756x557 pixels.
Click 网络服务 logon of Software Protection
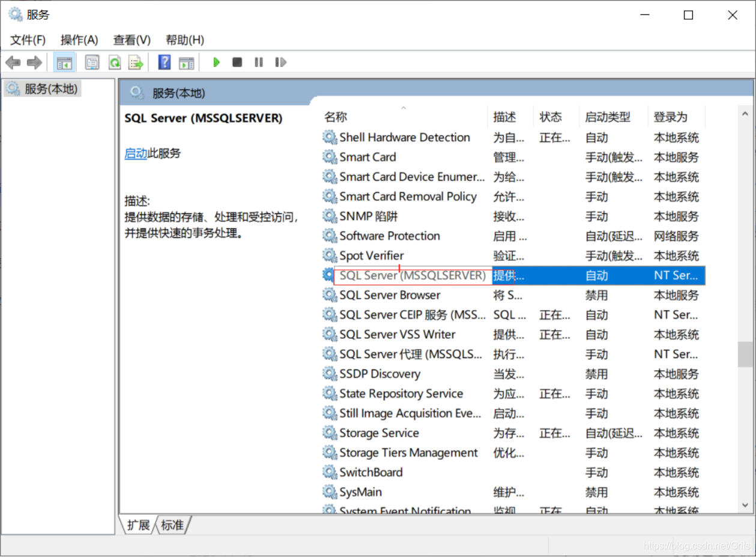tap(676, 236)
